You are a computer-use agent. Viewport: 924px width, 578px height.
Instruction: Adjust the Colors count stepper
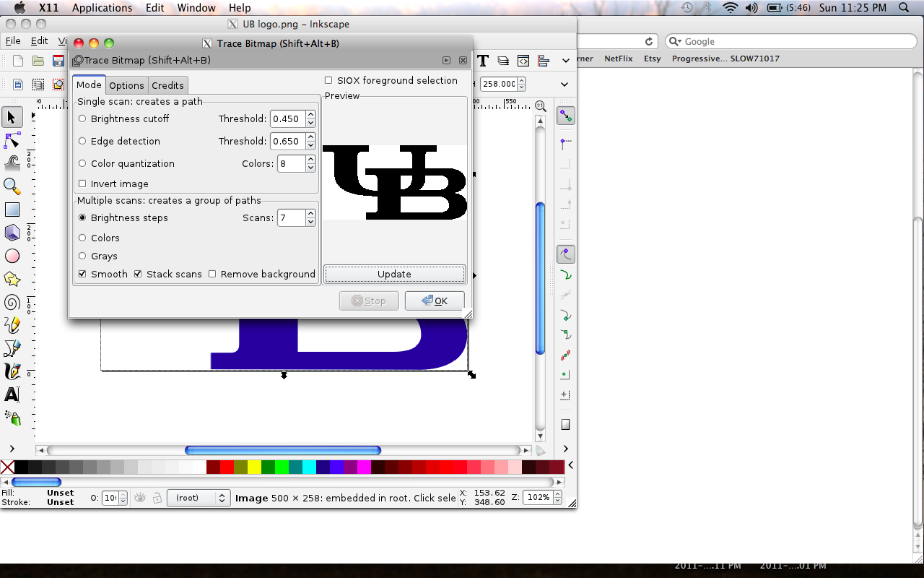pyautogui.click(x=310, y=163)
